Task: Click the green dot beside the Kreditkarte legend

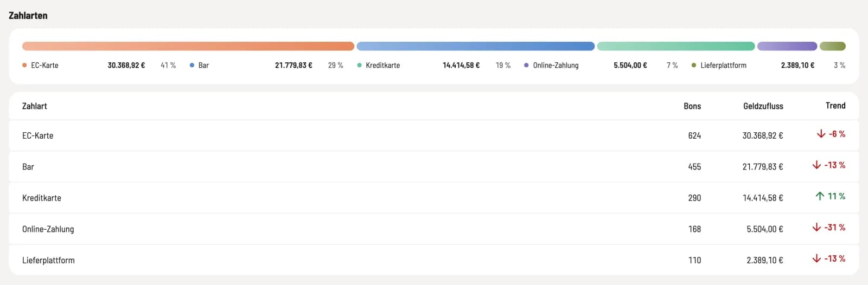Action: coord(359,65)
